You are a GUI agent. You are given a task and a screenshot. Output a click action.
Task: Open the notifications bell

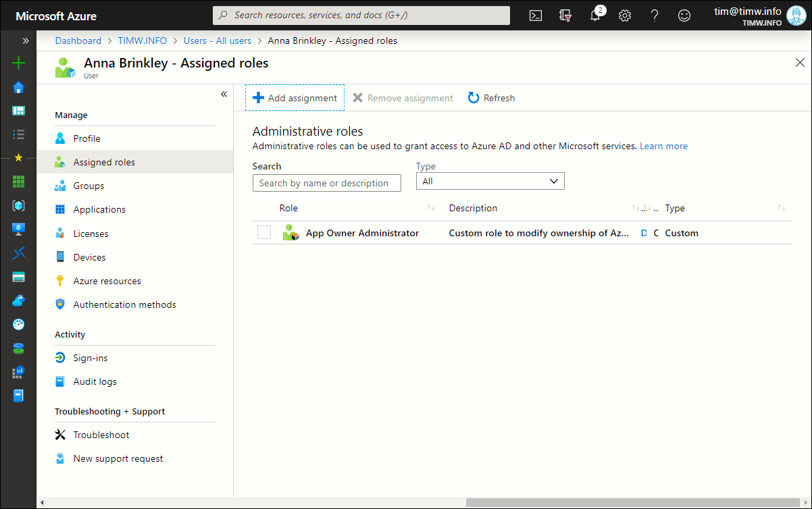pos(595,16)
